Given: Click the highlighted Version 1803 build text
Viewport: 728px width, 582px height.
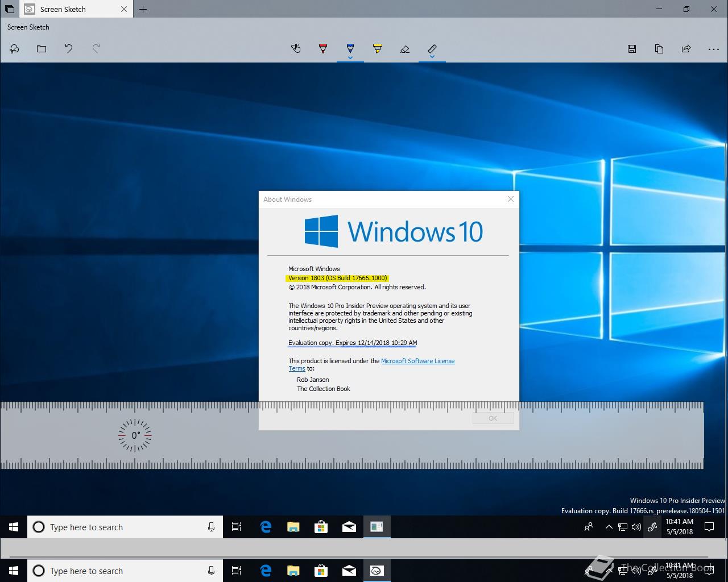Looking at the screenshot, I should pyautogui.click(x=338, y=278).
